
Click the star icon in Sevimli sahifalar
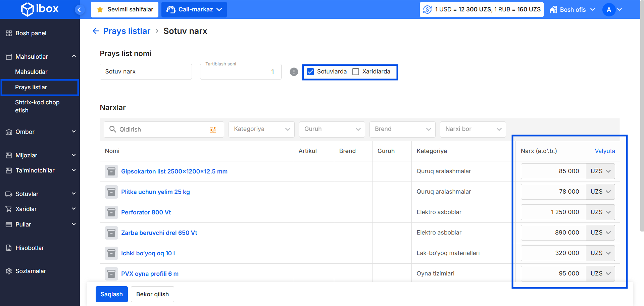(100, 10)
